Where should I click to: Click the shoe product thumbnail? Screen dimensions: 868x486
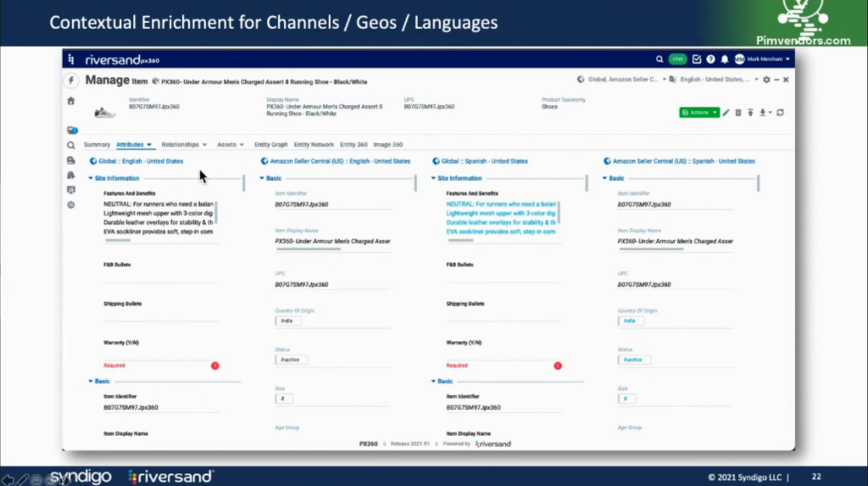[104, 113]
